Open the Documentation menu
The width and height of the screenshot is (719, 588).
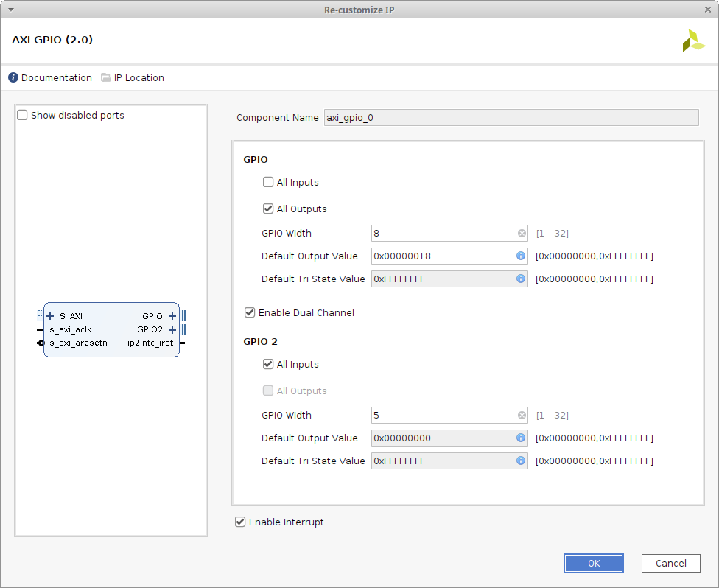click(50, 77)
